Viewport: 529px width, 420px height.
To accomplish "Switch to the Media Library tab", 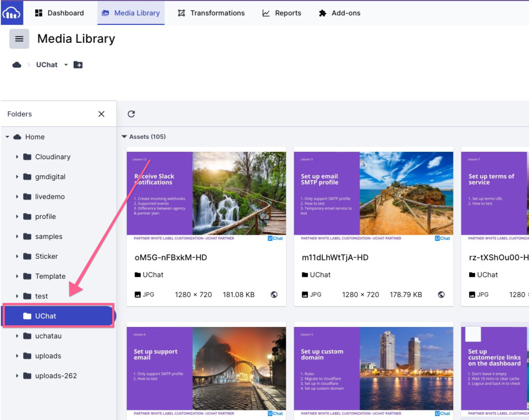I will (131, 13).
